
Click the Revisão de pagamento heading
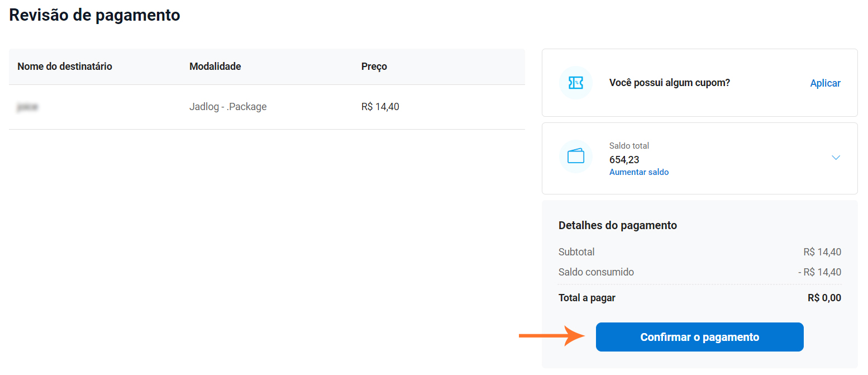[x=94, y=15]
